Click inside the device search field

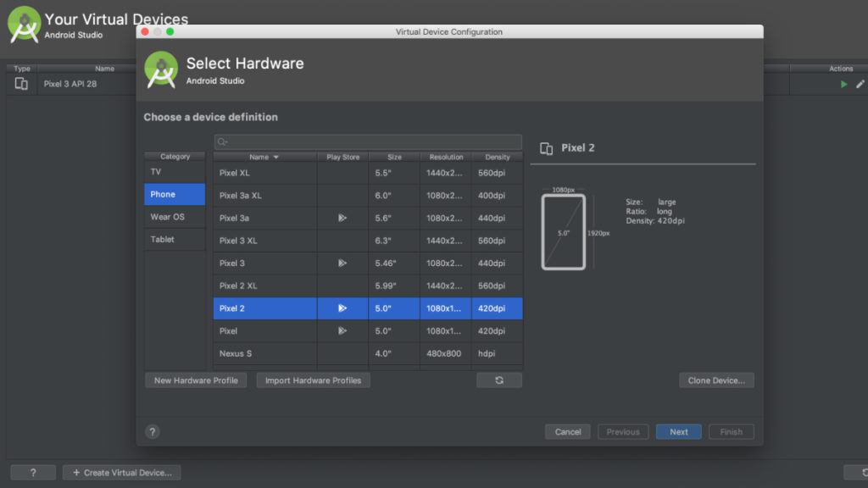coord(368,141)
